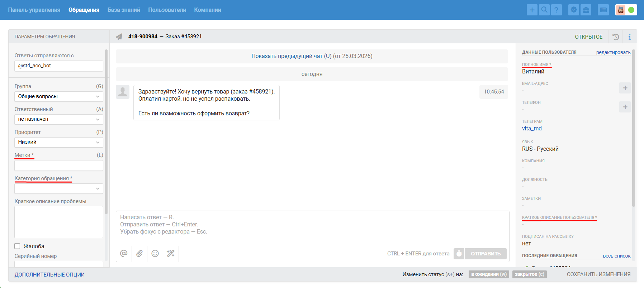Click user name Виталий
This screenshot has width=644, height=288.
point(533,72)
